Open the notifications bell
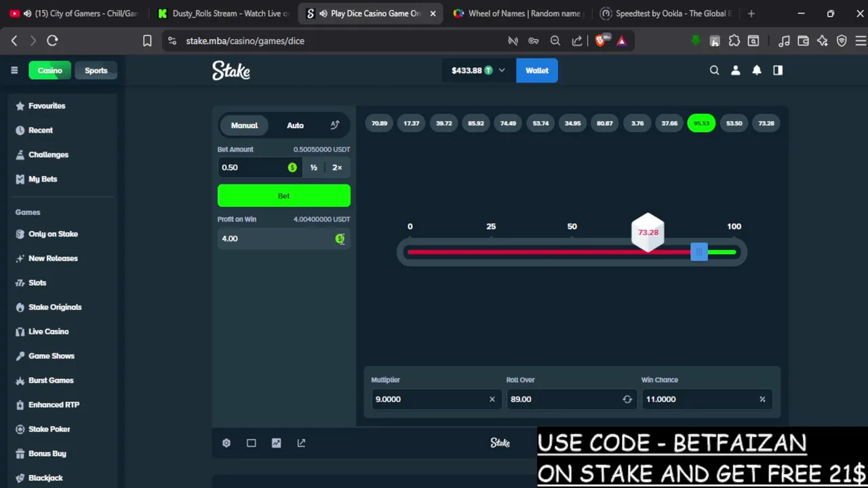The height and width of the screenshot is (488, 868). pos(757,70)
